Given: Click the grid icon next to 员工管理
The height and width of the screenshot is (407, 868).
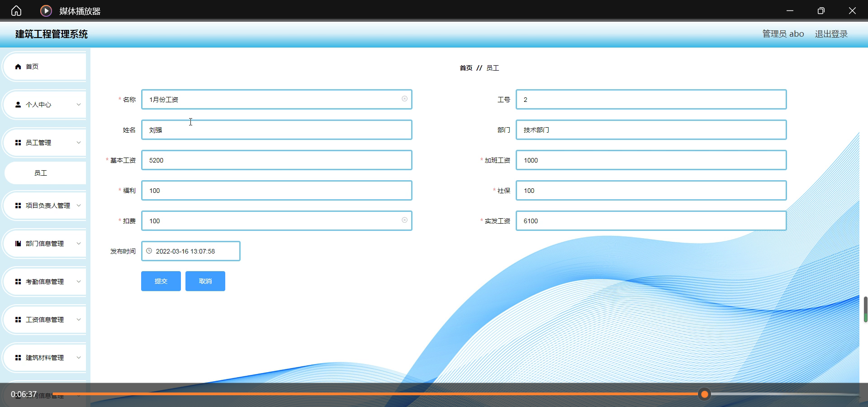Looking at the screenshot, I should (18, 143).
